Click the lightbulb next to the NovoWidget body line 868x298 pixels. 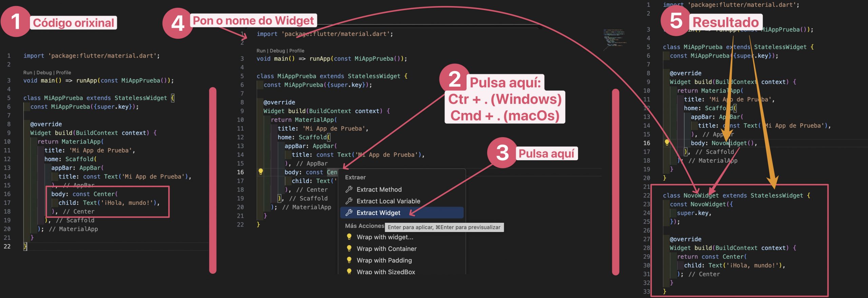point(667,143)
